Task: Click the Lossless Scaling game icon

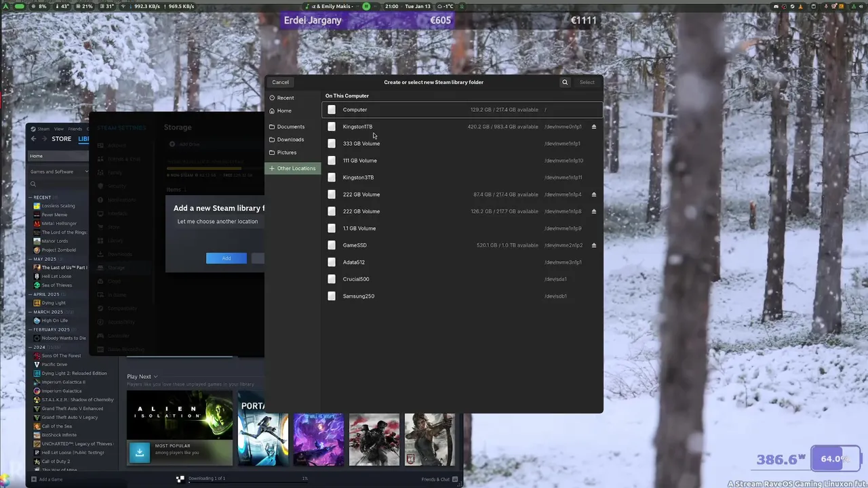Action: coord(37,206)
